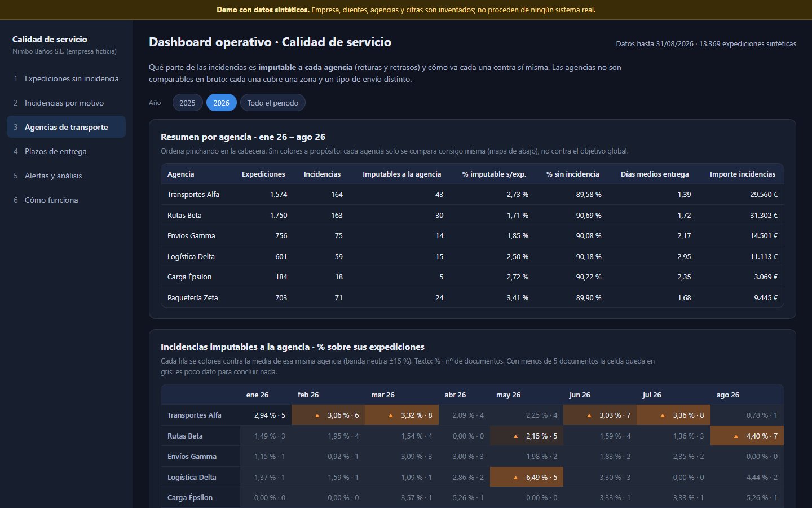Click the 31.302 € amount for Rutas Beta
The image size is (812, 508).
tap(764, 216)
